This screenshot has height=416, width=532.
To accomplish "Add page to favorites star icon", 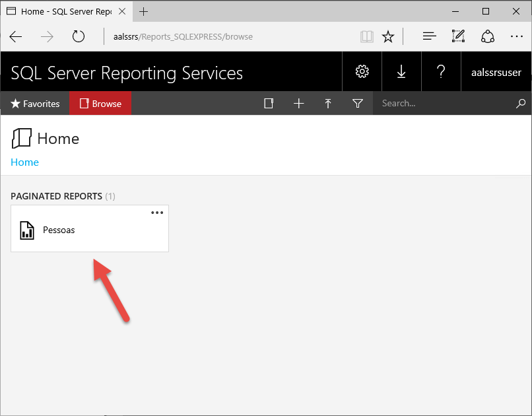I will click(x=388, y=36).
